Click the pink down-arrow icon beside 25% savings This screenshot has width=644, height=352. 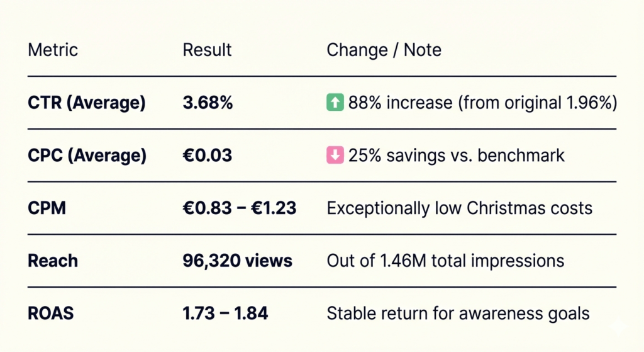pyautogui.click(x=336, y=155)
